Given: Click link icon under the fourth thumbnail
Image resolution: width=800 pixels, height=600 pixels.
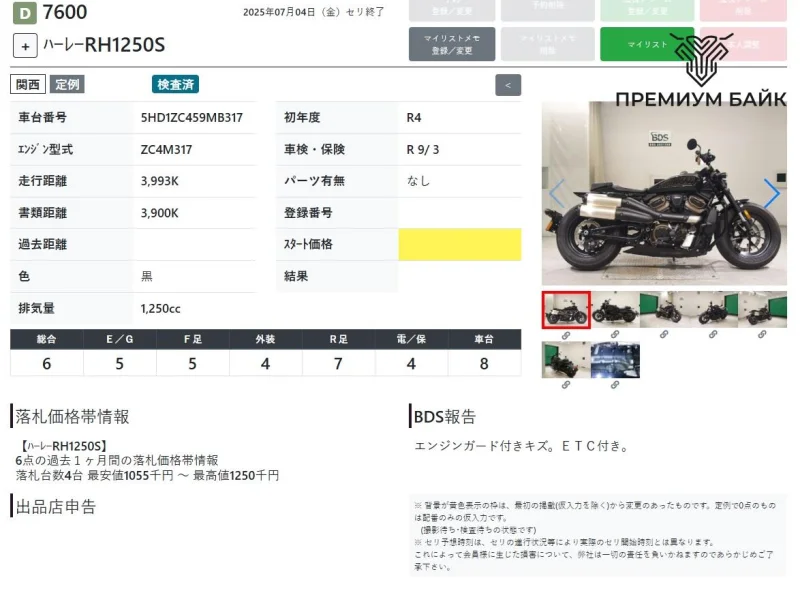Looking at the screenshot, I should 713,335.
